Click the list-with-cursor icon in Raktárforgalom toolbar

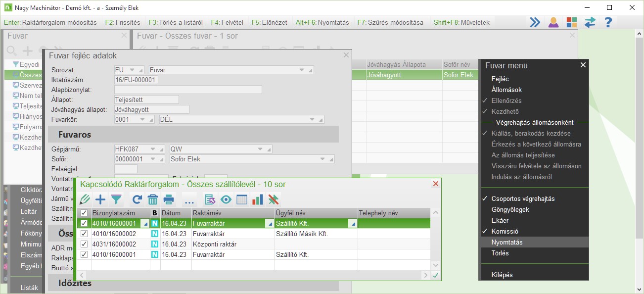(x=210, y=199)
